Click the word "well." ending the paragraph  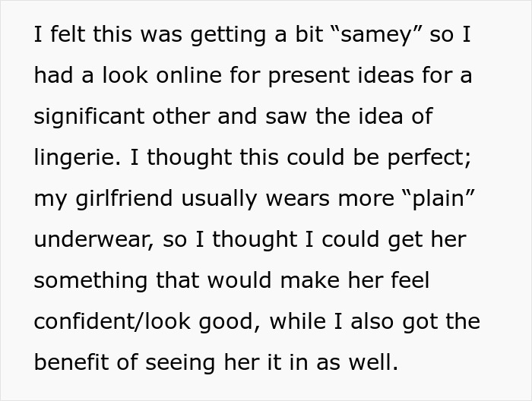[x=374, y=362]
